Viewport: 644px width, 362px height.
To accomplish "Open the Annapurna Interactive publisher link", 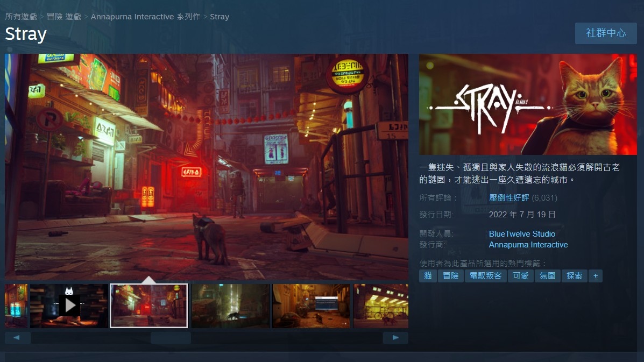I will [528, 245].
